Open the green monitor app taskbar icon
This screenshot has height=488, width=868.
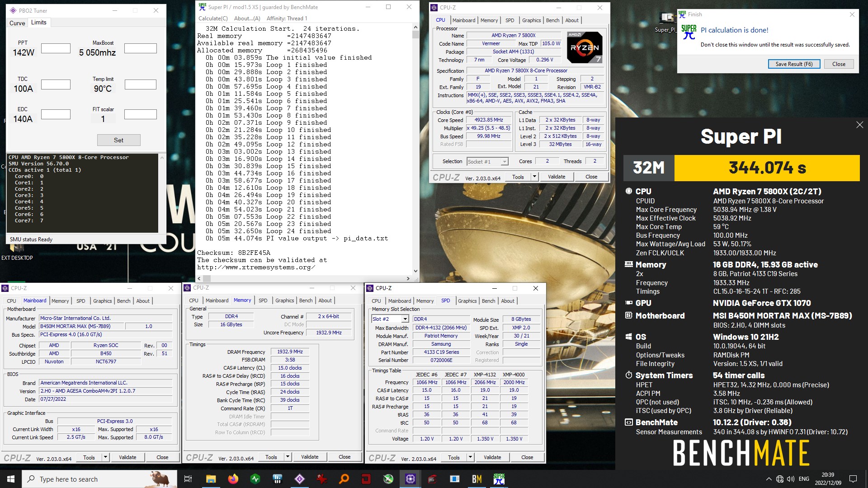pos(255,479)
